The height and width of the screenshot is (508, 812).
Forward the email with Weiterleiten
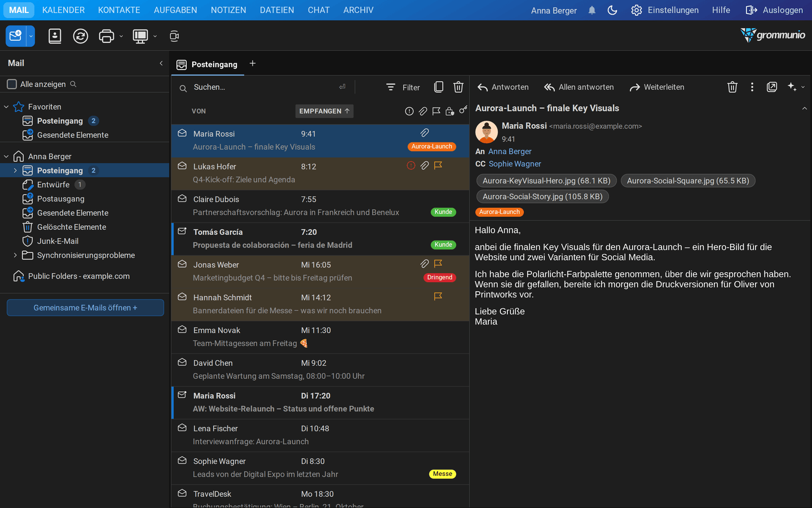pos(657,87)
